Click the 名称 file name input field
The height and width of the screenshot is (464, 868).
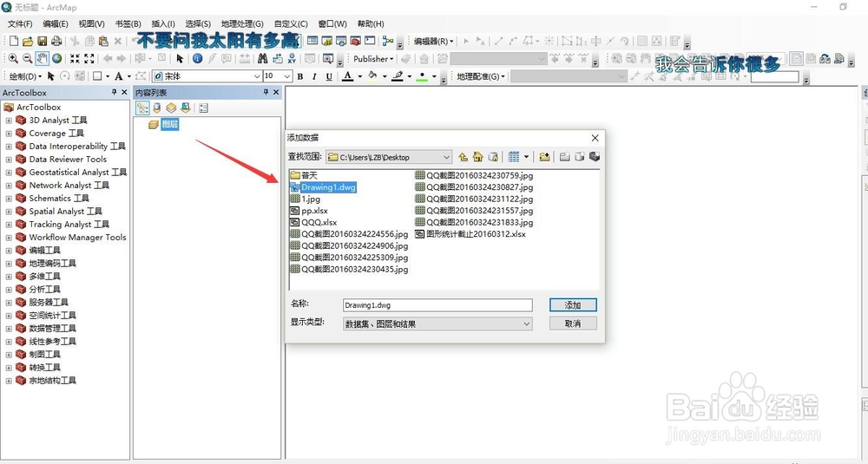(x=437, y=305)
